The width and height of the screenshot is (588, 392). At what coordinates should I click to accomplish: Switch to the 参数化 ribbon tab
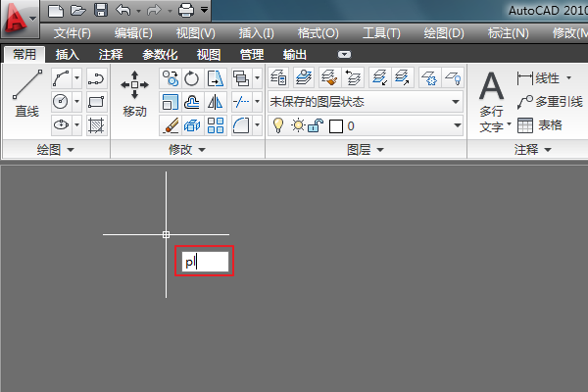pyautogui.click(x=160, y=55)
